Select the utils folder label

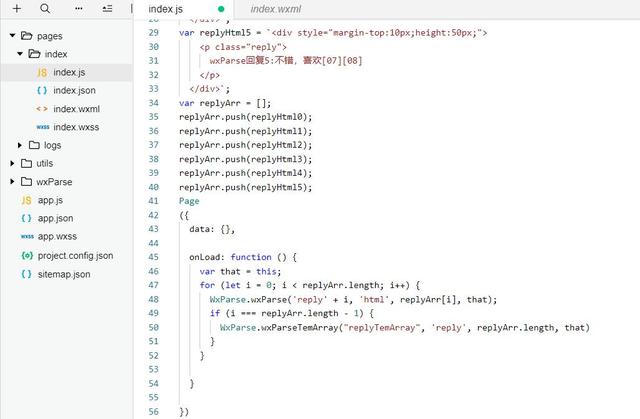click(x=44, y=163)
